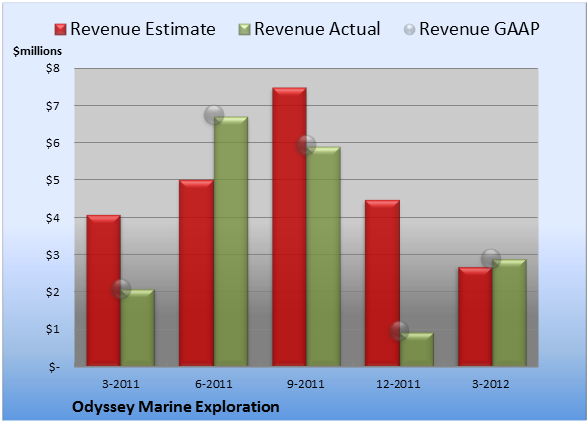Click the '$1' y-axis label
Viewport: 588px width, 422px height.
click(52, 329)
